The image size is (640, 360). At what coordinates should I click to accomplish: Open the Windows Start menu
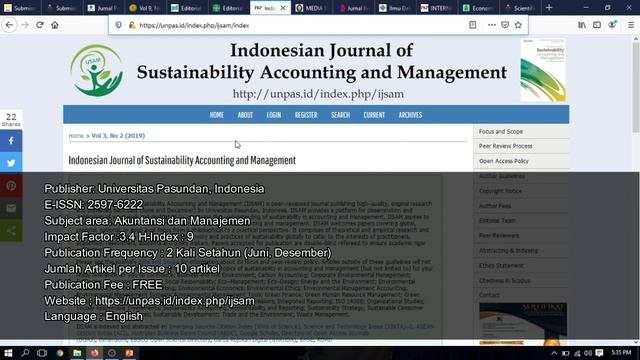[x=8, y=353]
